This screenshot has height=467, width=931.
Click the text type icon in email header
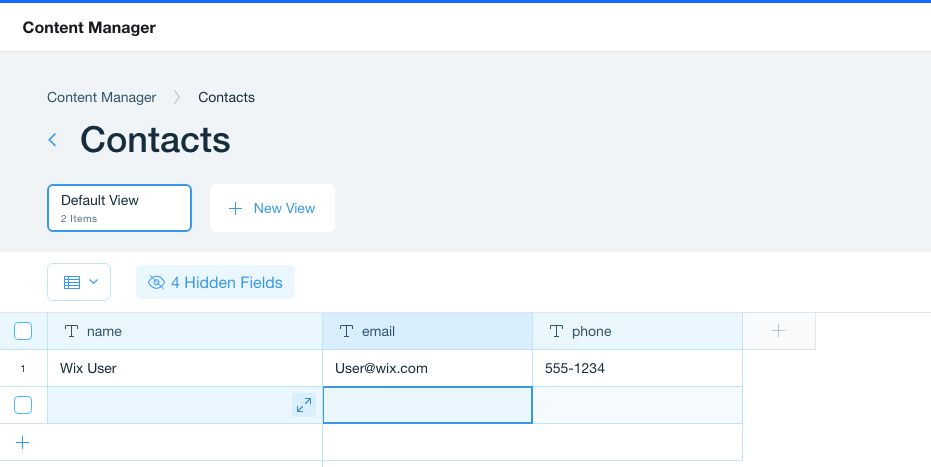click(x=346, y=331)
